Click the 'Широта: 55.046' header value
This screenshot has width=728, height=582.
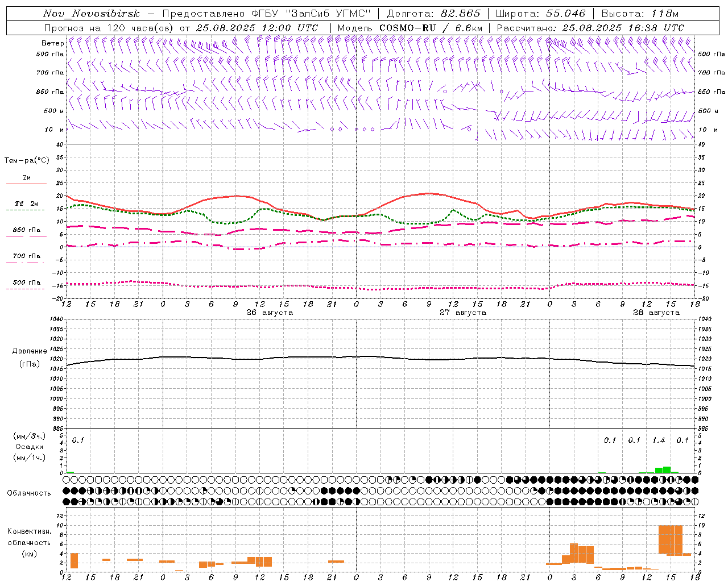click(x=540, y=14)
